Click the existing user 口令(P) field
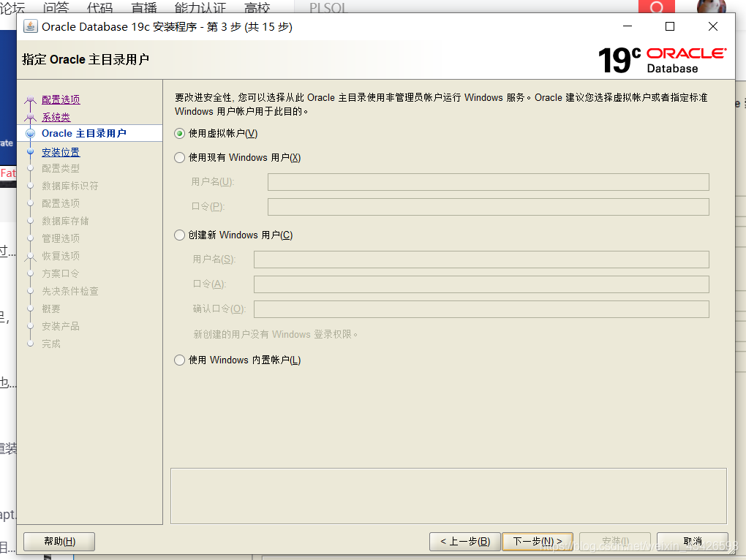The width and height of the screenshot is (746, 560). [x=488, y=207]
